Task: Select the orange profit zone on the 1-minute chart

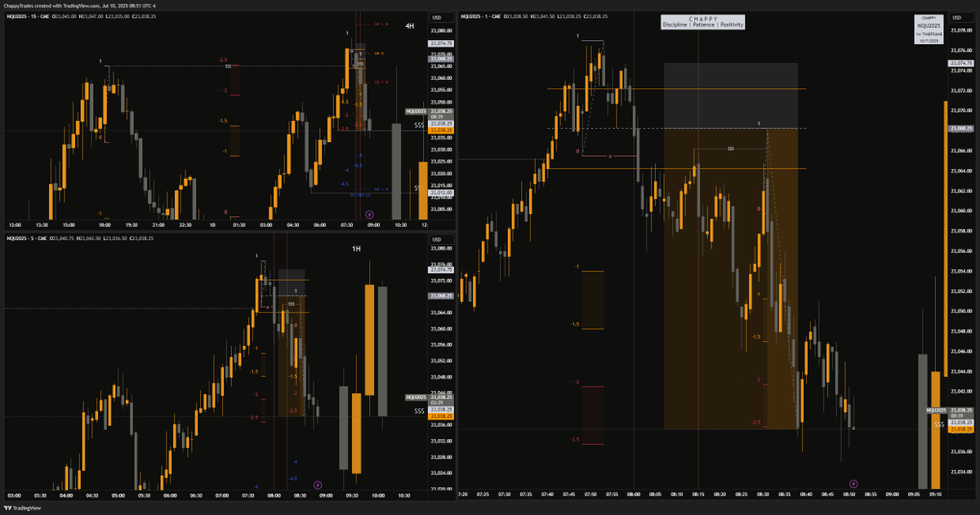Action: (730, 279)
